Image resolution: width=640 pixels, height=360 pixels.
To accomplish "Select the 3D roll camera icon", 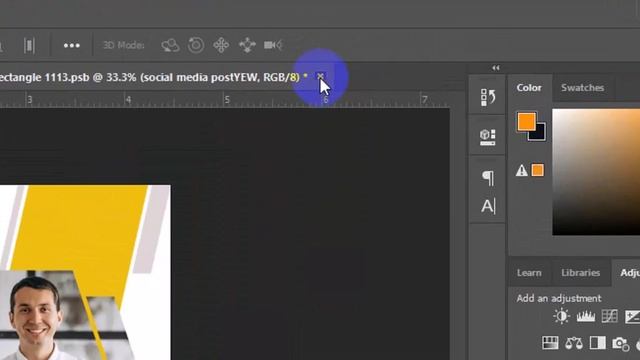I will pos(196,45).
